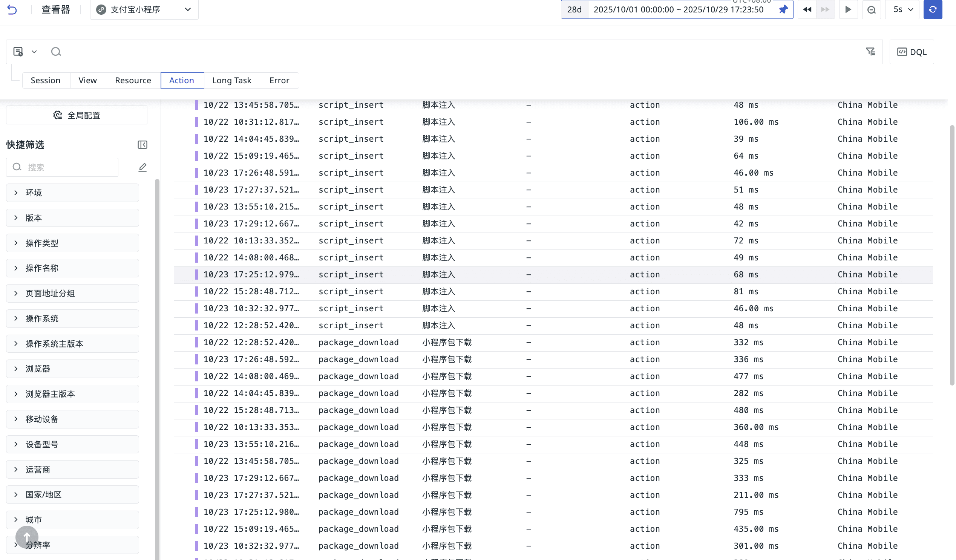Viewport: 956px width, 560px height.
Task: Click the back arrow icon
Action: click(x=12, y=9)
